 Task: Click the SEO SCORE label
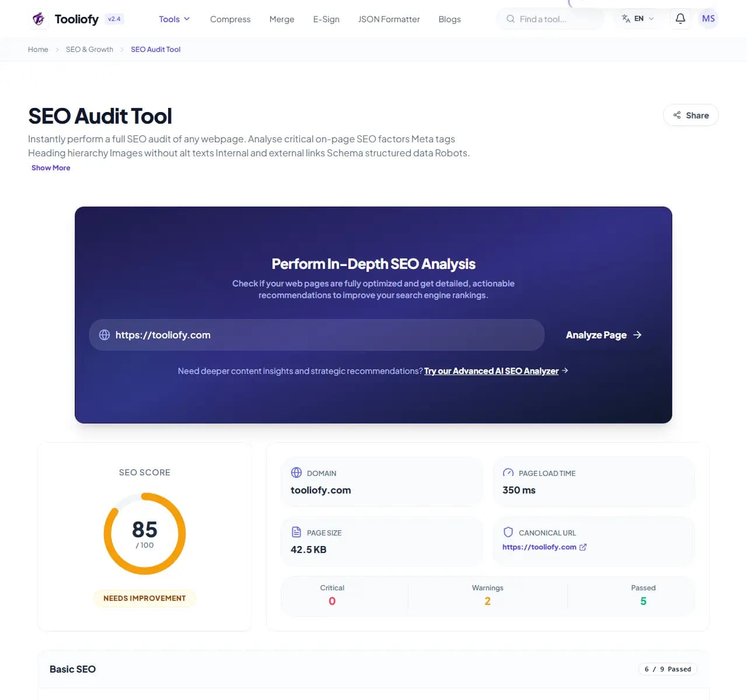pyautogui.click(x=145, y=473)
